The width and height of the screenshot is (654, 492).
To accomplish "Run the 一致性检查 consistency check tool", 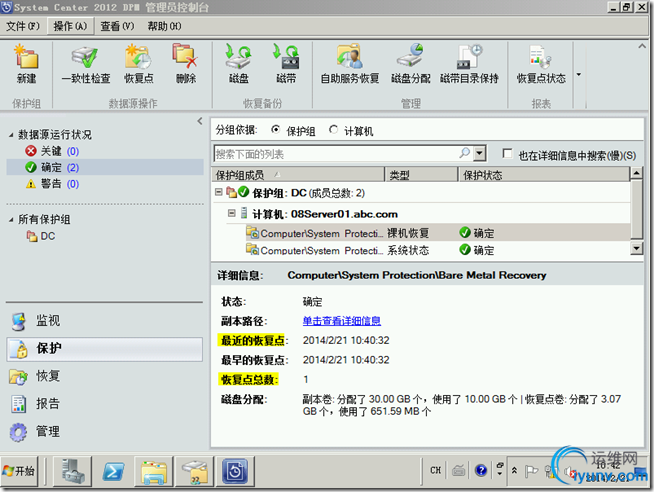I will pos(86,64).
